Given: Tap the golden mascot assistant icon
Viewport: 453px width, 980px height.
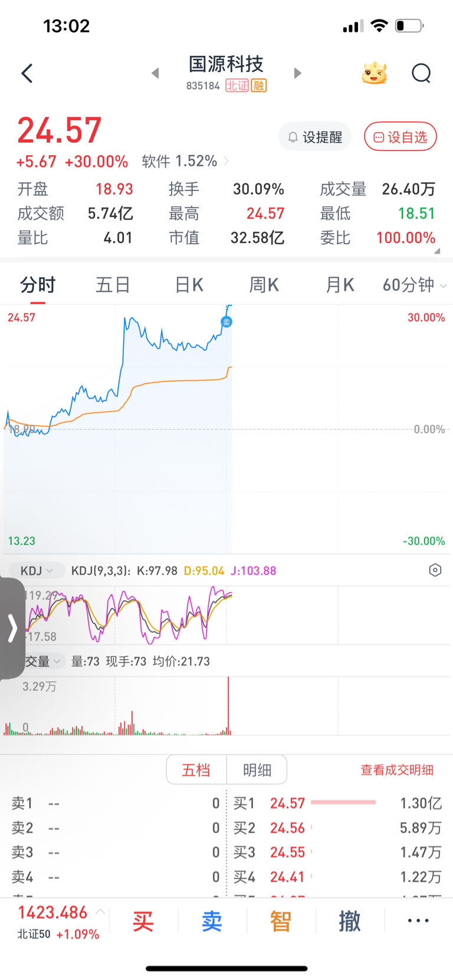Looking at the screenshot, I should 375,73.
